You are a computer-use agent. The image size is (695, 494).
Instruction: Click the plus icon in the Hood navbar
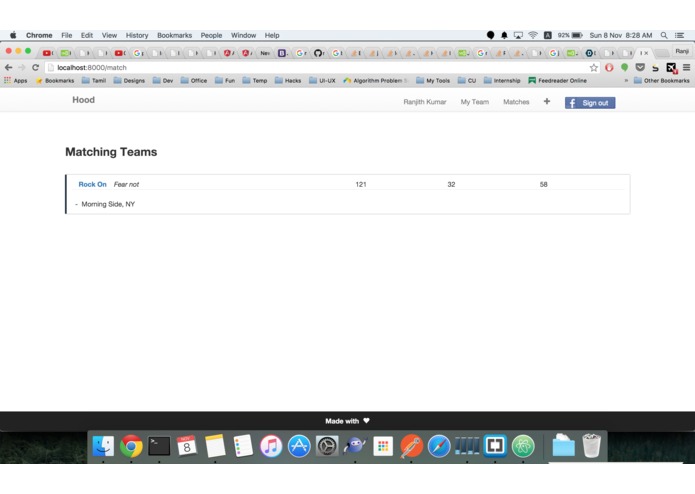coord(547,101)
